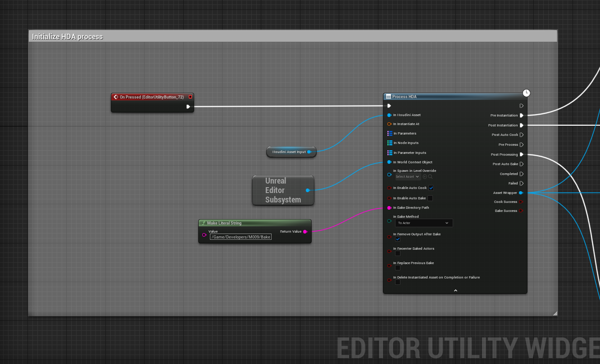The width and height of the screenshot is (600, 364).
Task: Click the In World Context Object pin
Action: pos(389,162)
